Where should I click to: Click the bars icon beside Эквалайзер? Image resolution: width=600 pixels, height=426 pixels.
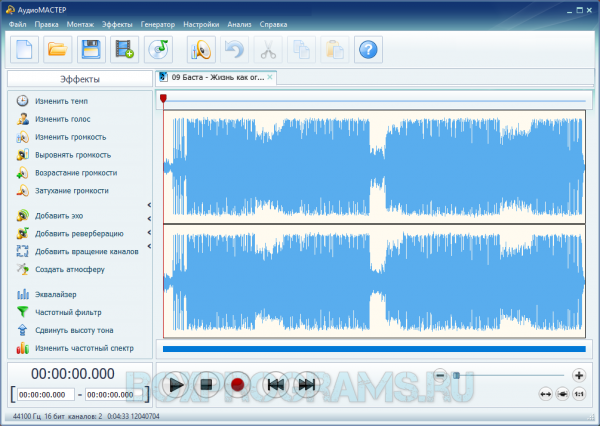(23, 294)
